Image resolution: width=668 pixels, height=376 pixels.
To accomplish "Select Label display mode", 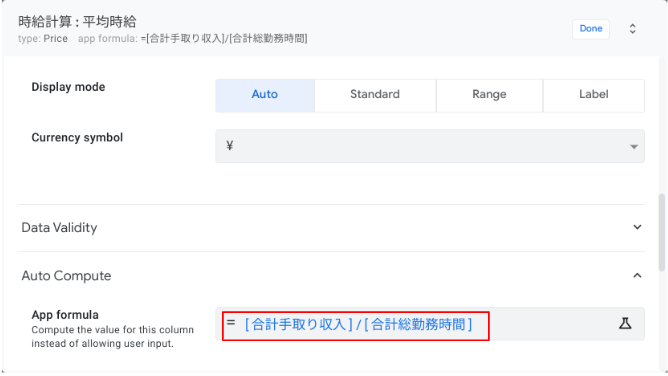I will click(x=594, y=95).
